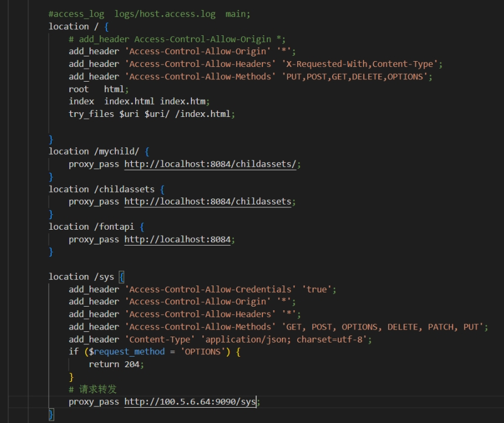Click the 'OPTIONS' string in the if condition
The width and height of the screenshot is (504, 423).
click(x=203, y=352)
